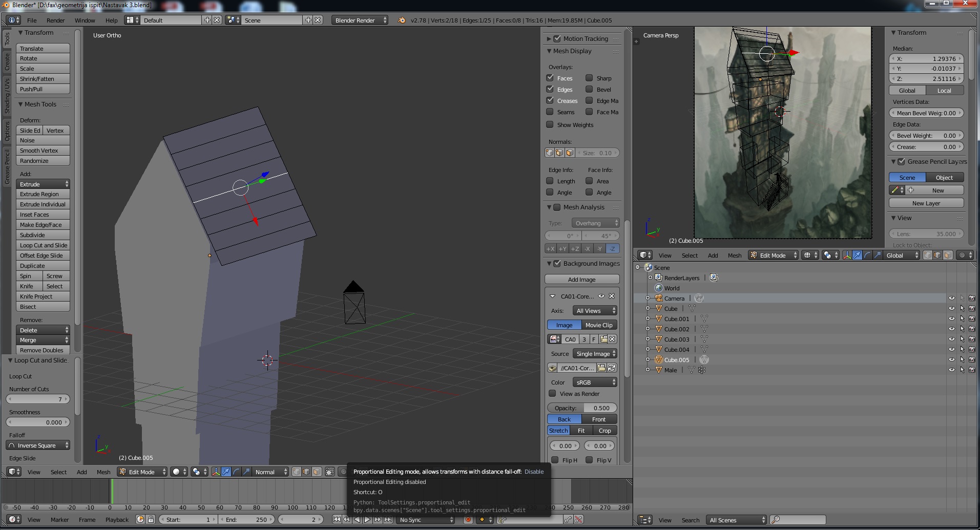Enable limit selection to visible icon

pos(330,472)
